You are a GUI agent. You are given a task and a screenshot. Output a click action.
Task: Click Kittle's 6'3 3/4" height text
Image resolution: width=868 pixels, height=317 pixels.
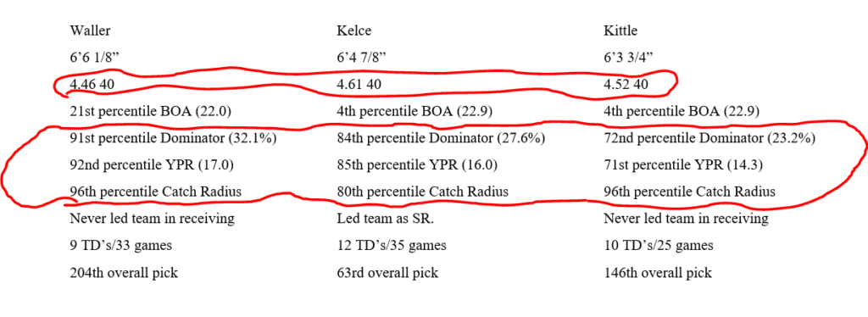(629, 58)
